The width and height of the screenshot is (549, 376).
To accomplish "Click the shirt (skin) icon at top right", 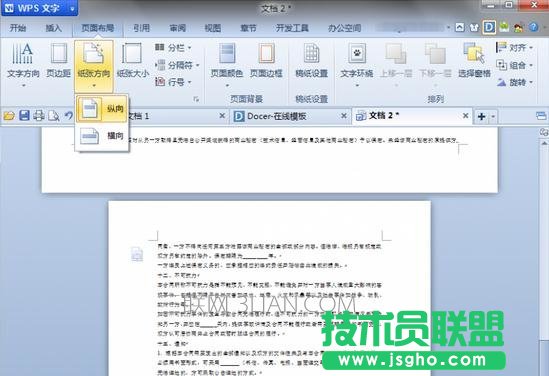I will pos(474,27).
